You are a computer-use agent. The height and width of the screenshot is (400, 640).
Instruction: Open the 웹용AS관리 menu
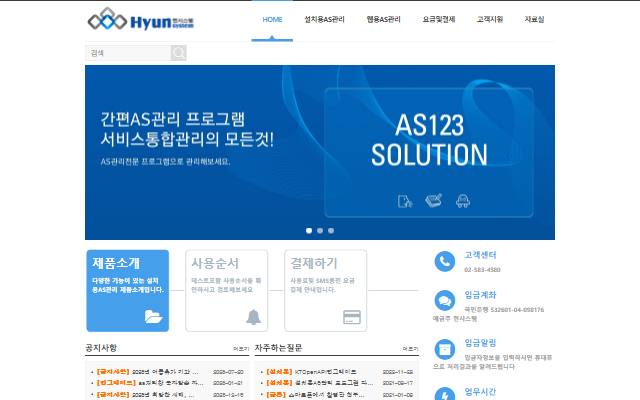[384, 19]
